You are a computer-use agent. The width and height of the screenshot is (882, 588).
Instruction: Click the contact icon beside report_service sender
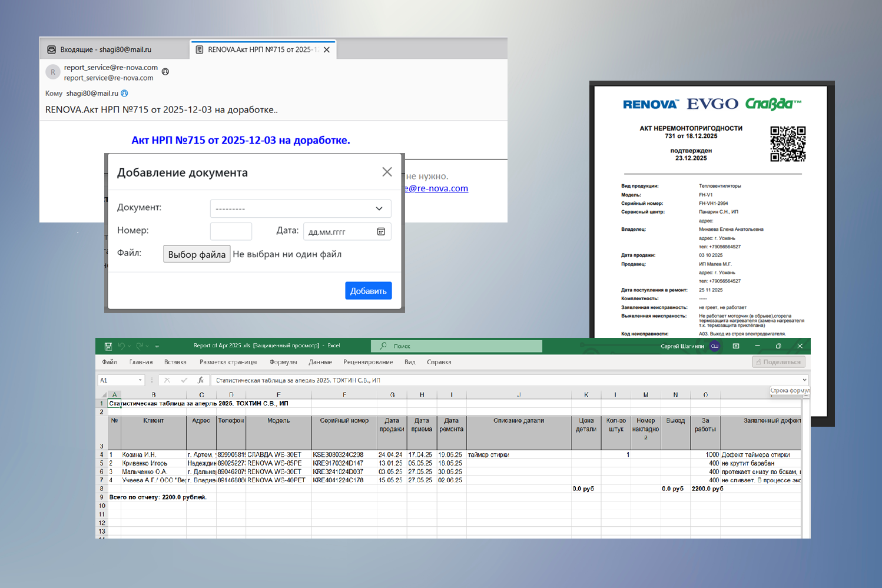tap(165, 72)
